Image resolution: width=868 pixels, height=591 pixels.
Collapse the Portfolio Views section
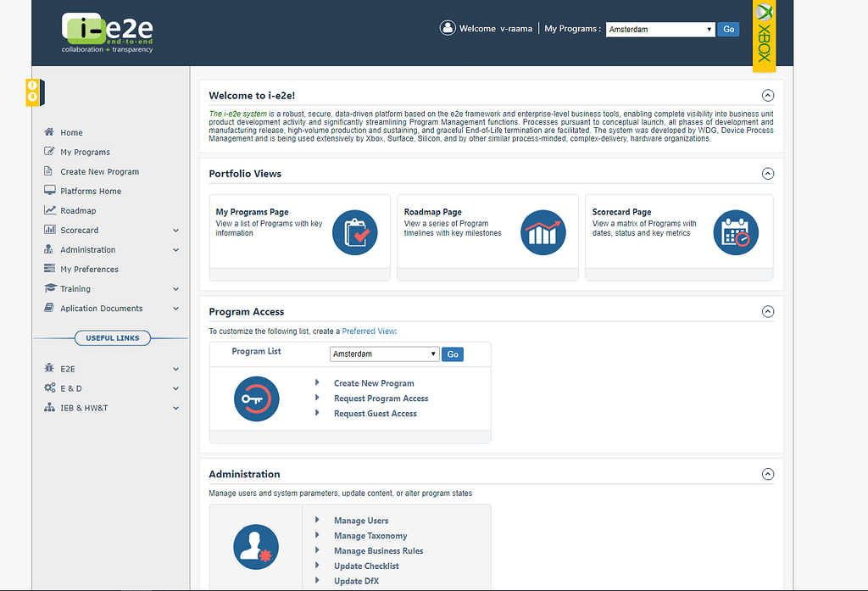[x=768, y=174]
